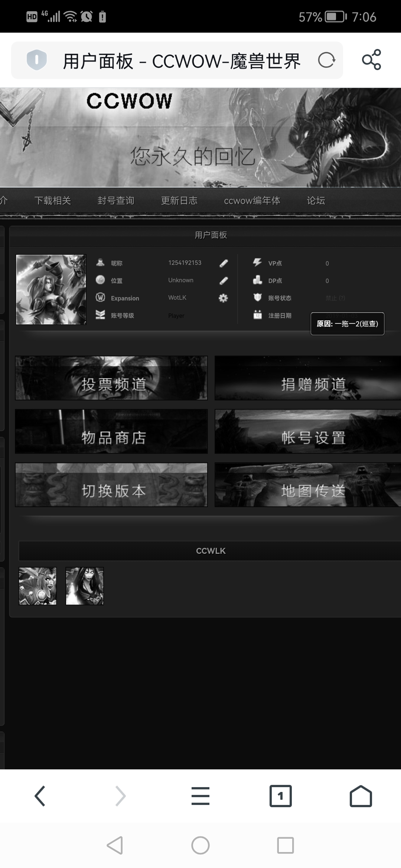The image size is (401, 868).
Task: Open the browser tabs counter icon
Action: coord(280,796)
